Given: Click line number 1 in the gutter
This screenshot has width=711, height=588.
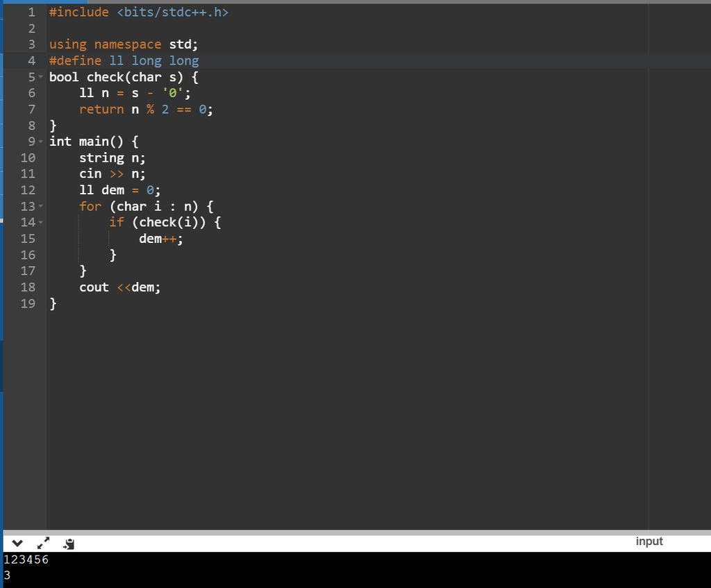Looking at the screenshot, I should click(31, 12).
